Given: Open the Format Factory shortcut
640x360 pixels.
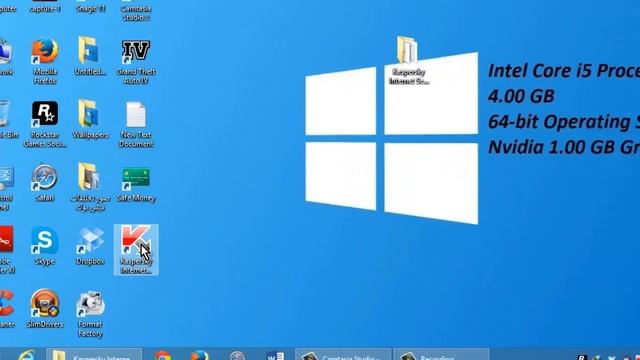Looking at the screenshot, I should pos(90,314).
